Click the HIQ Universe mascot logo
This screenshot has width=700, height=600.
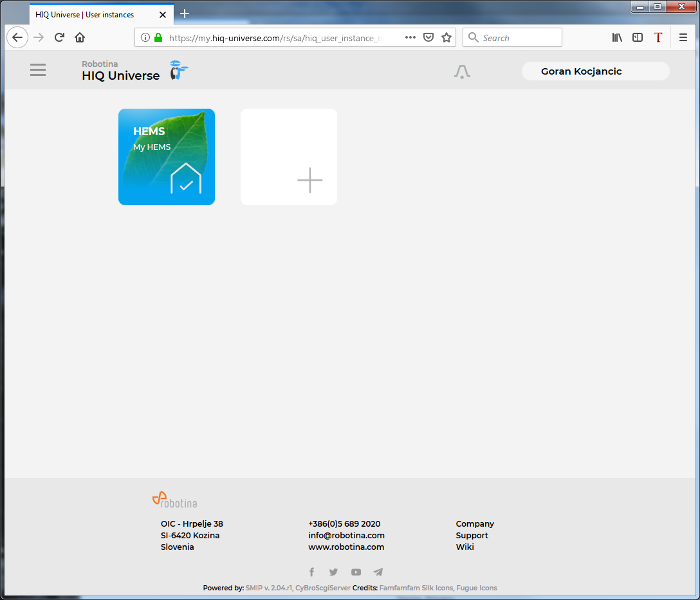[x=178, y=70]
